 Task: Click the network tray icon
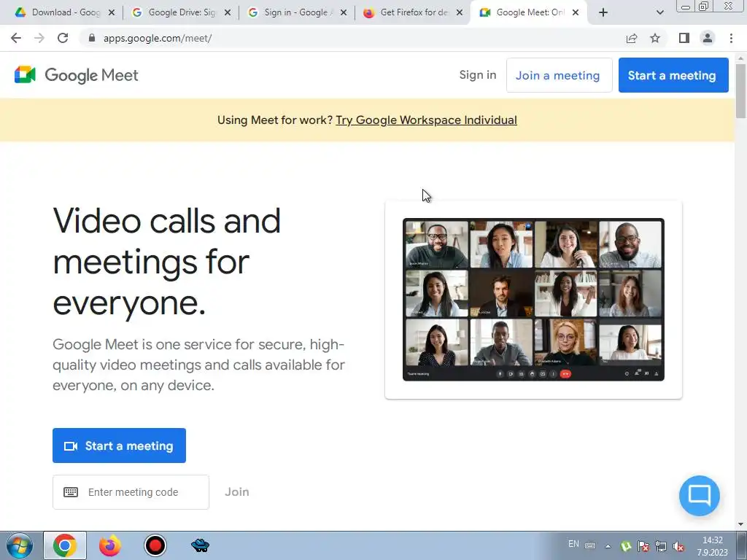click(x=661, y=546)
